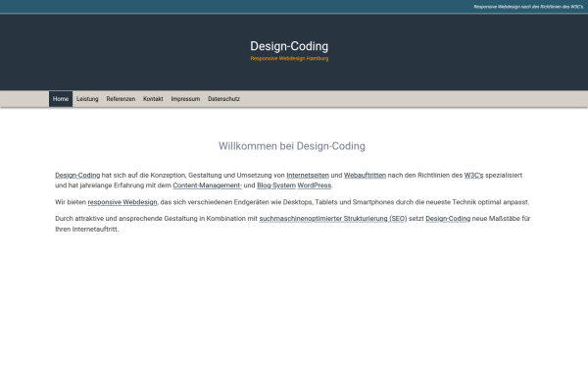Click the Design-Coding link starting first paragraph
Screen dimensions: 588x368
(x=77, y=175)
